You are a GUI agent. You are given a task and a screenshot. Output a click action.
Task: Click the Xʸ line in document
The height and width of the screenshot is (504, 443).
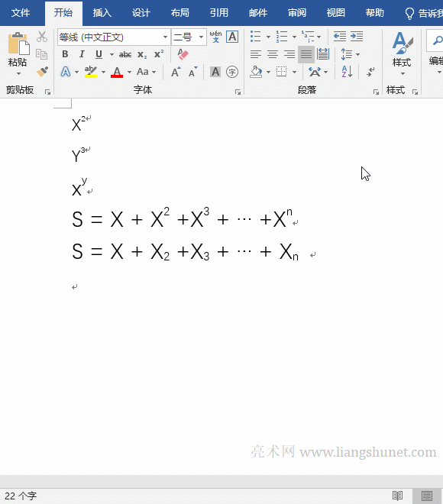(82, 187)
